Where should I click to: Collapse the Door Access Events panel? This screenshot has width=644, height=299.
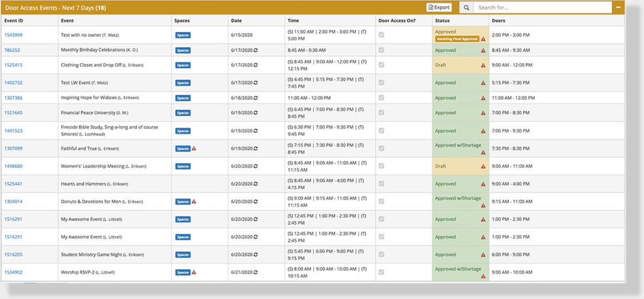coord(618,7)
